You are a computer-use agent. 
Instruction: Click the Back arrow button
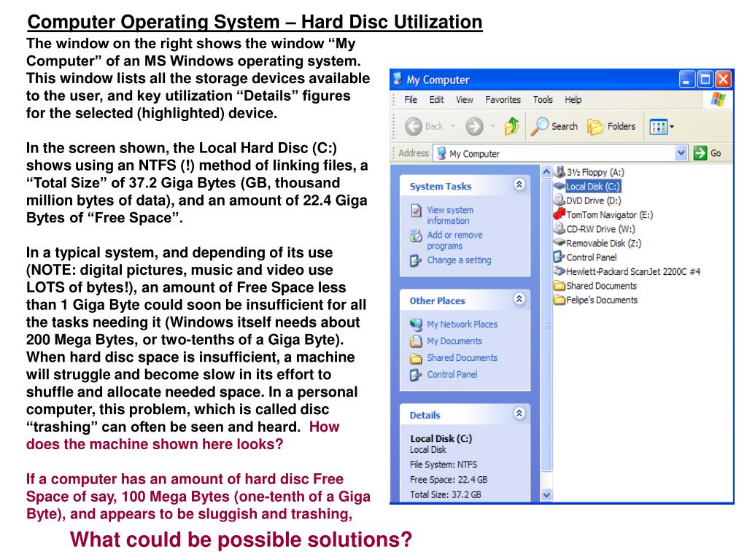coord(413,126)
